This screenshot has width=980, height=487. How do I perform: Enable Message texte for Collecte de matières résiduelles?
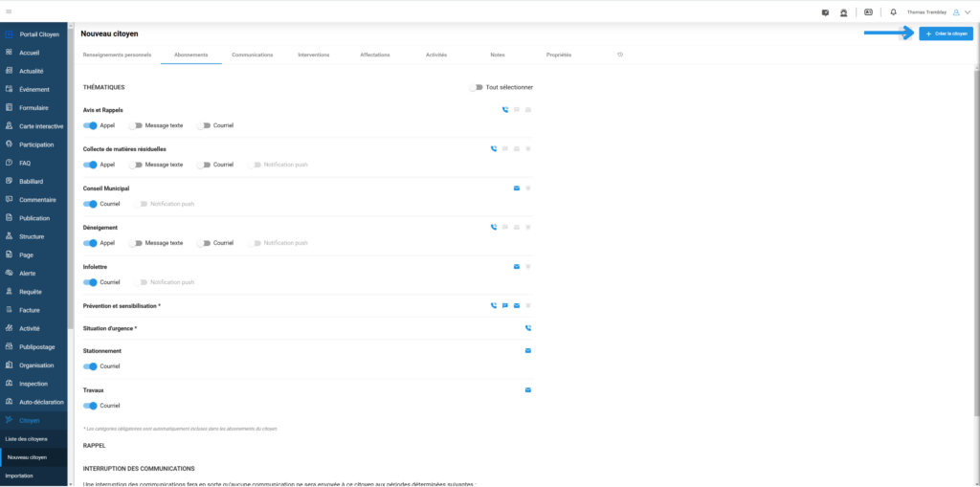[136, 165]
